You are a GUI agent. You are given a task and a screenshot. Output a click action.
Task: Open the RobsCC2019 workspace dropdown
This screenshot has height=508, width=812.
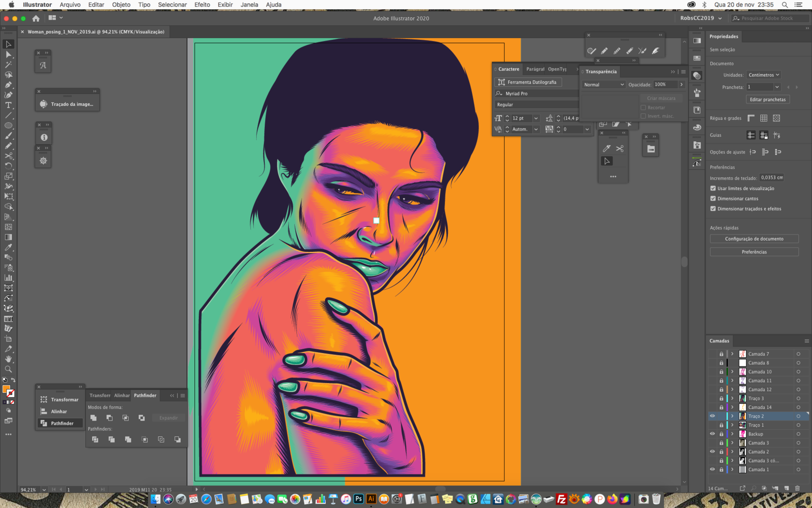pyautogui.click(x=701, y=18)
